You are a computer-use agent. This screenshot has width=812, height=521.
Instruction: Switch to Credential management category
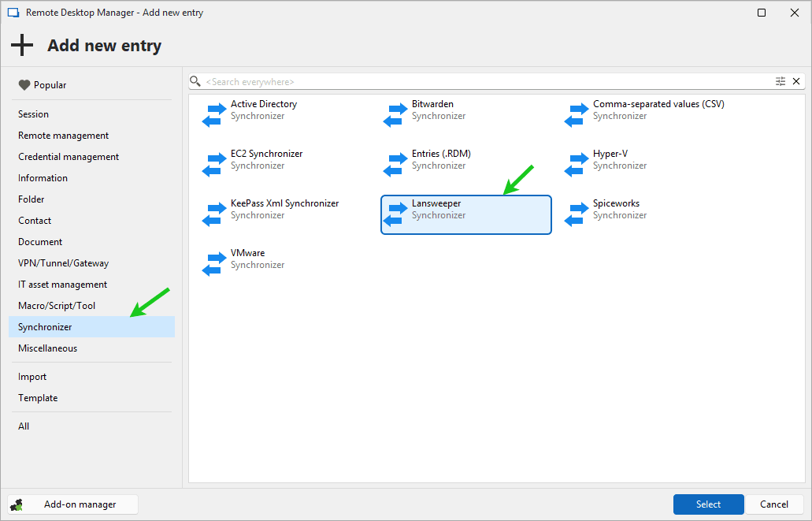[69, 157]
